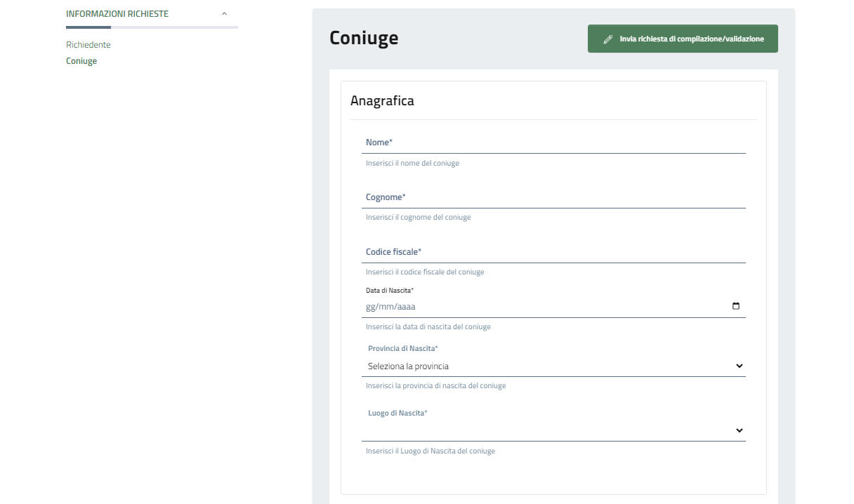Open the calendar picker icon for Data di Nascita
Image resolution: width=854 pixels, height=504 pixels.
point(736,306)
